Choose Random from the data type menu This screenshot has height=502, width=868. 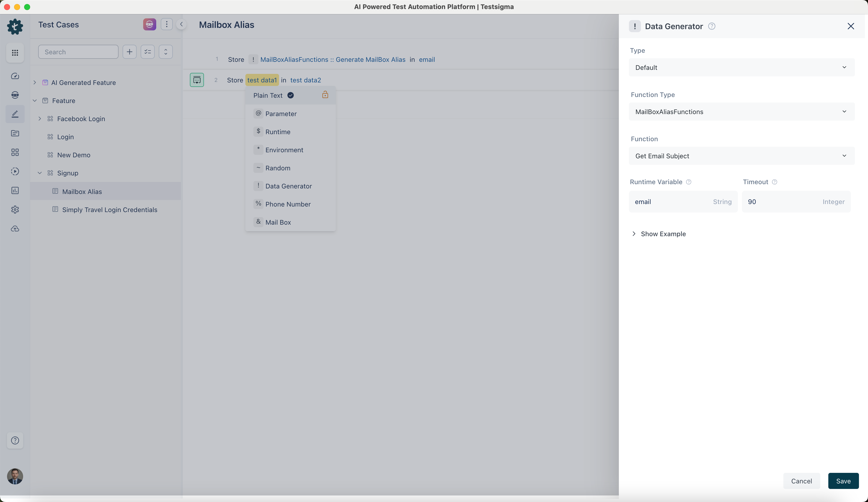click(290, 168)
